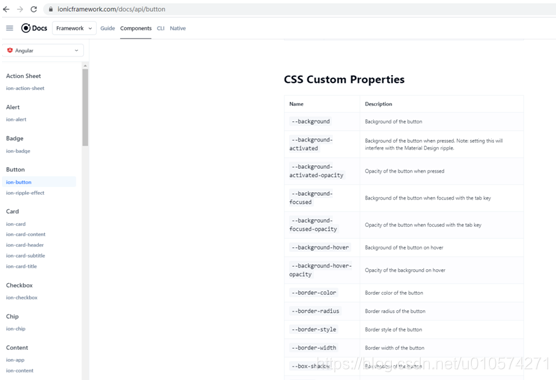Open the ion-checkbox sidebar link

pos(21,298)
